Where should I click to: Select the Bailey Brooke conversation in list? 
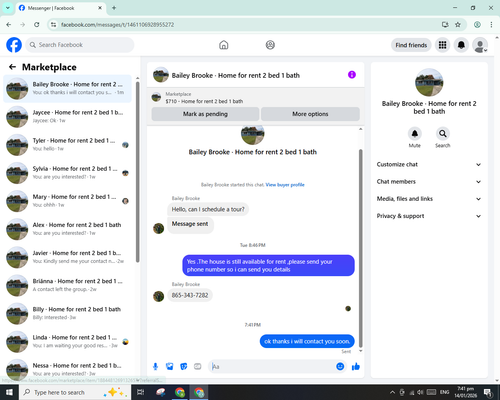68,89
